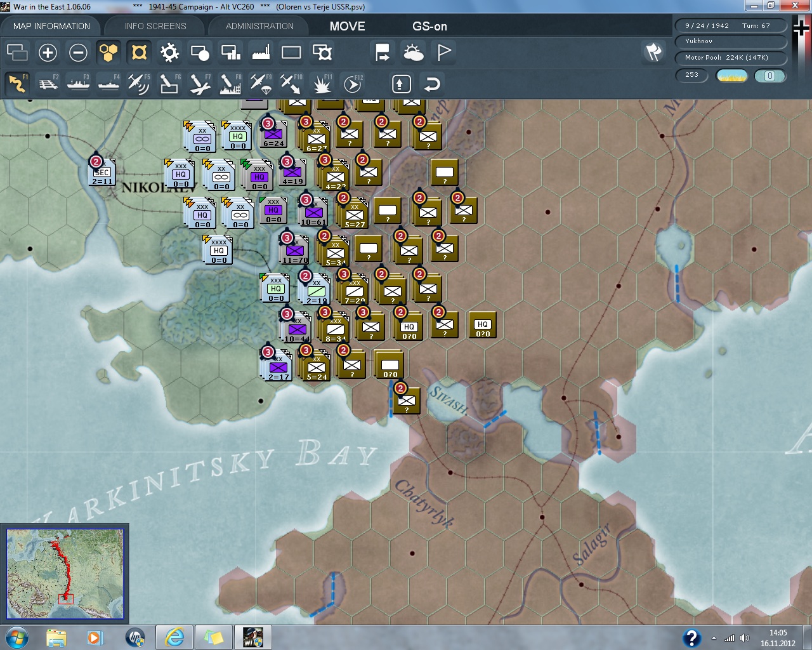Select Air Transfer mode (F10)

coord(291,84)
